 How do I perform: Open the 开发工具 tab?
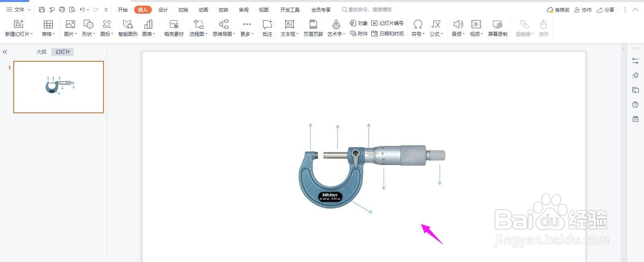click(290, 10)
